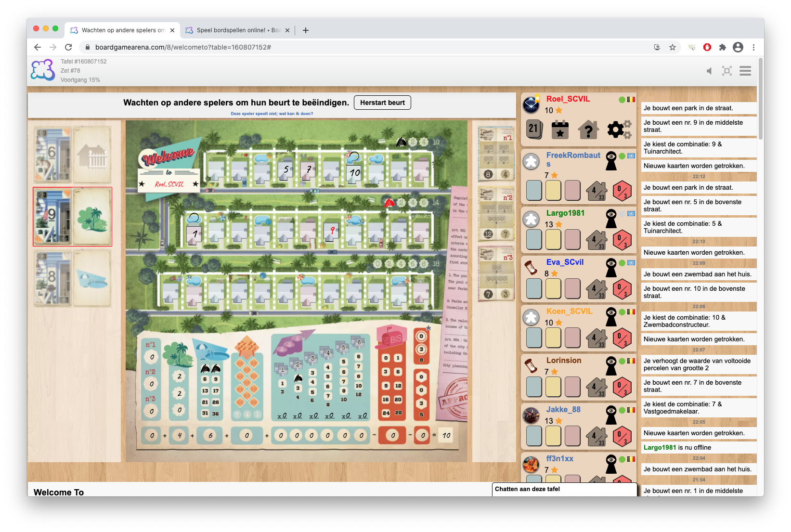Open a new browser tab

tap(305, 30)
